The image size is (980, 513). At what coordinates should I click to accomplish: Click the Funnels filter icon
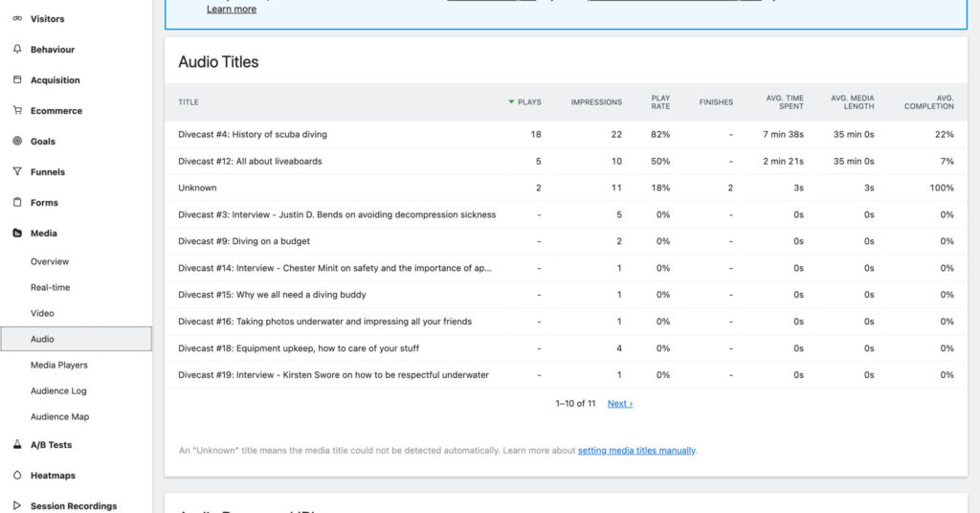[16, 172]
